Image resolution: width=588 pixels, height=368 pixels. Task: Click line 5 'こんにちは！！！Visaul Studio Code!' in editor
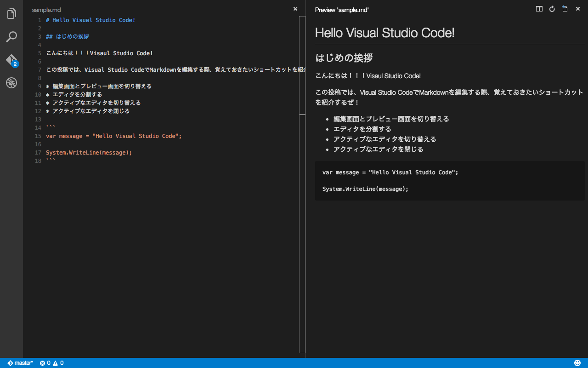point(99,53)
